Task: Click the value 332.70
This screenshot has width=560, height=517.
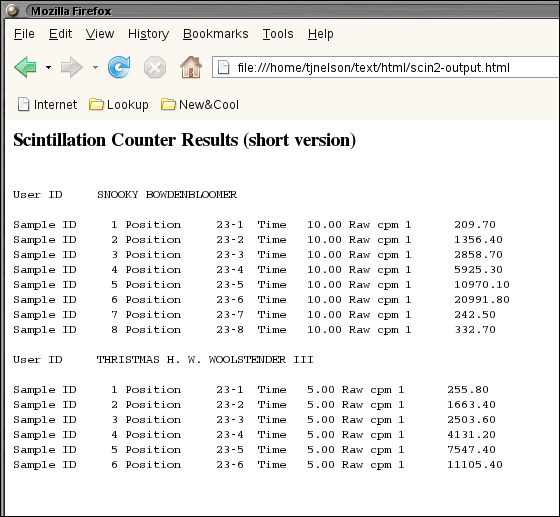Action: [475, 330]
